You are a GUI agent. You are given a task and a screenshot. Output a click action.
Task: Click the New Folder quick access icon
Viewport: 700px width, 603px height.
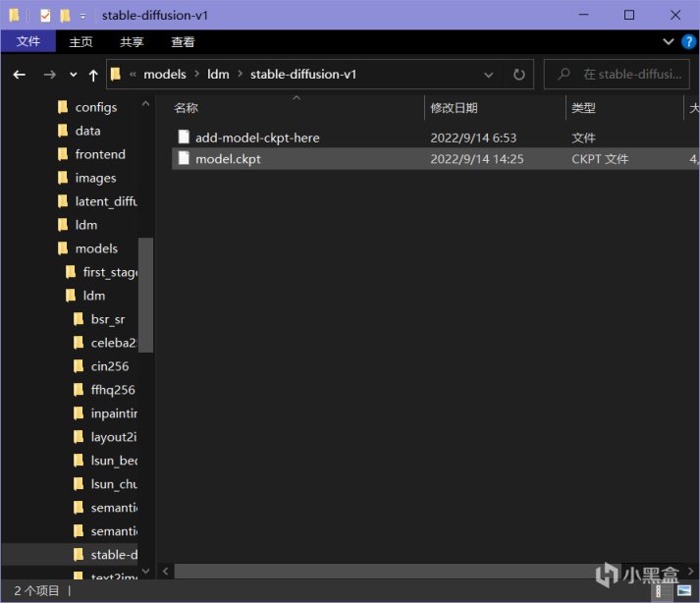(65, 16)
